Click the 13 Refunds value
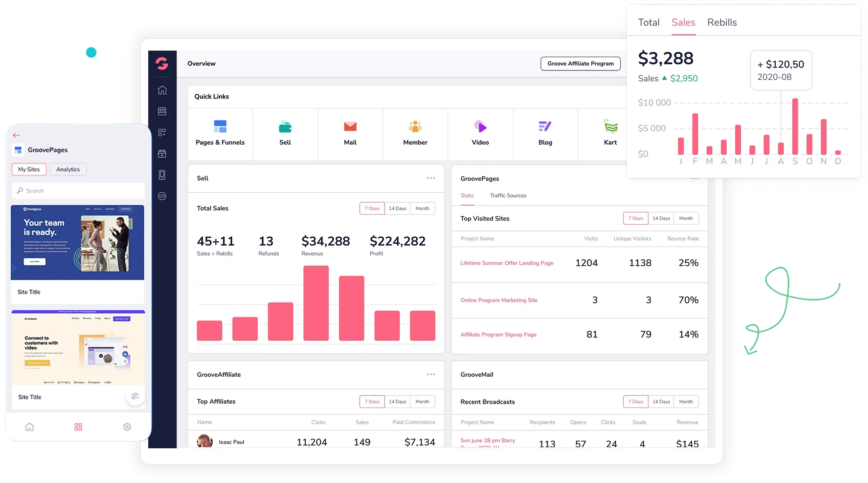 tap(266, 241)
